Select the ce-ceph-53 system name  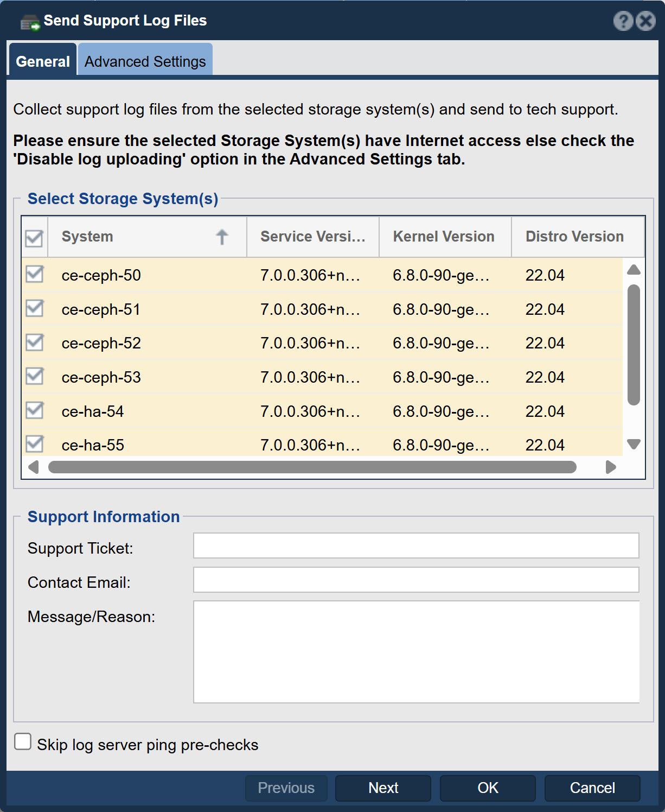pyautogui.click(x=101, y=377)
